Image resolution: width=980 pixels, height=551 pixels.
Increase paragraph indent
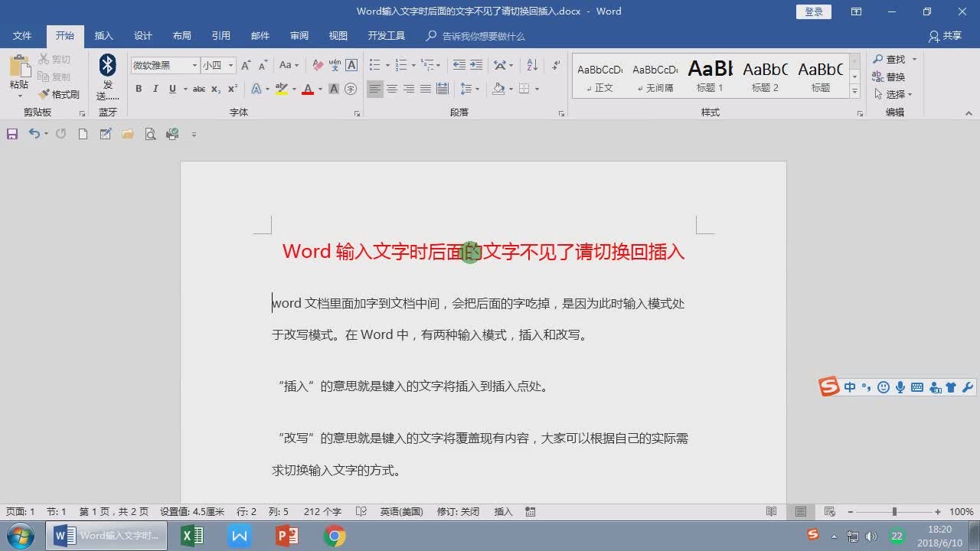click(x=476, y=65)
